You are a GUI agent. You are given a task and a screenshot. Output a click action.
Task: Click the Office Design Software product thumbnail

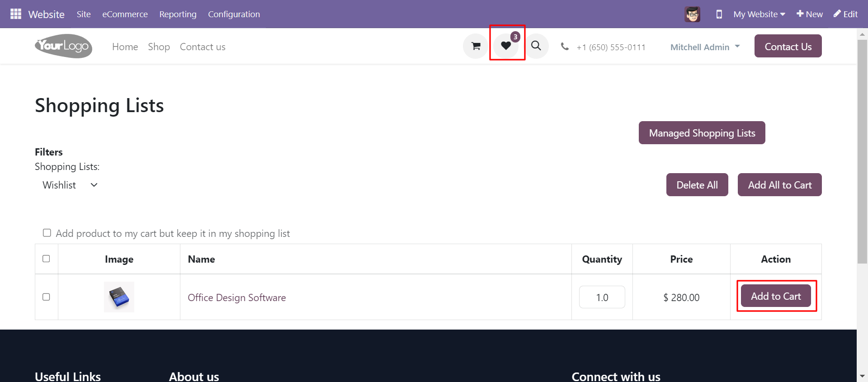pos(119,297)
